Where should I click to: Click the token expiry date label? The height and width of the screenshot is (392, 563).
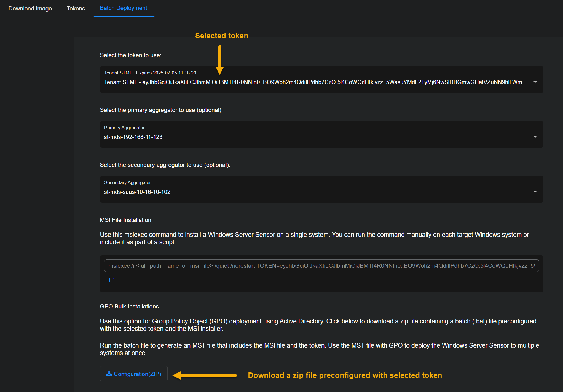150,73
